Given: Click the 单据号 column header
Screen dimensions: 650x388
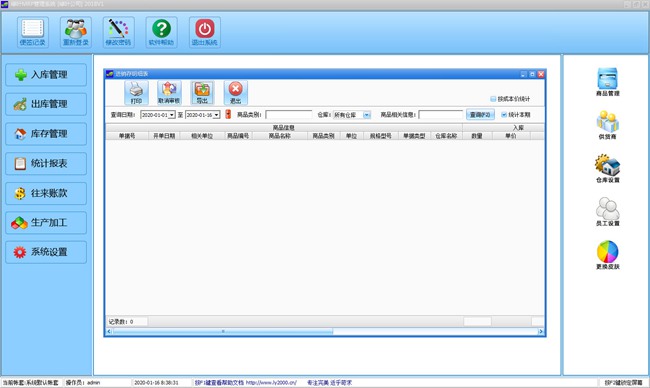Looking at the screenshot, I should point(127,136).
